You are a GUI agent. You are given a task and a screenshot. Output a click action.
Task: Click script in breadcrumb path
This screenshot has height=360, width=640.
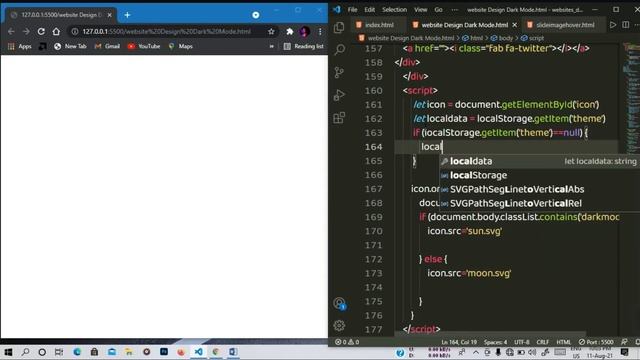pyautogui.click(x=536, y=38)
